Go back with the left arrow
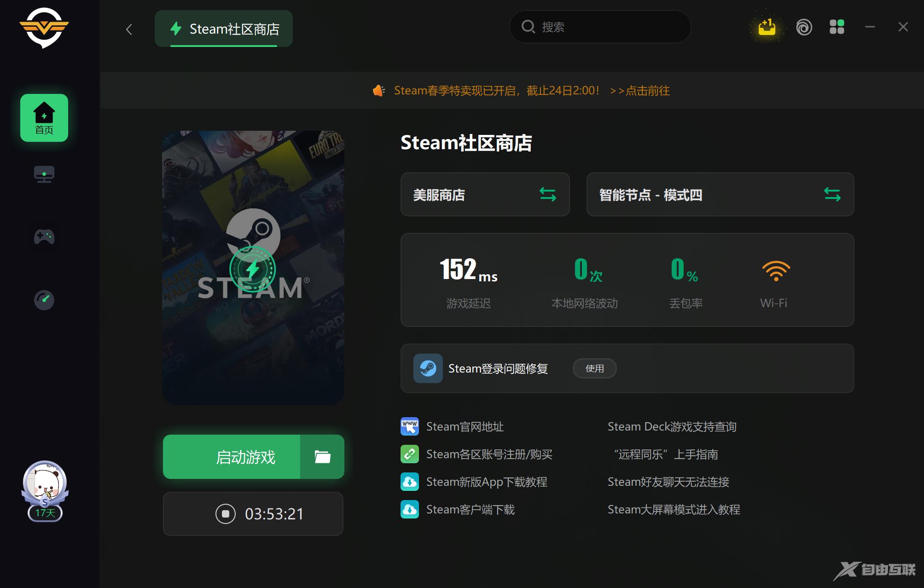 point(129,29)
